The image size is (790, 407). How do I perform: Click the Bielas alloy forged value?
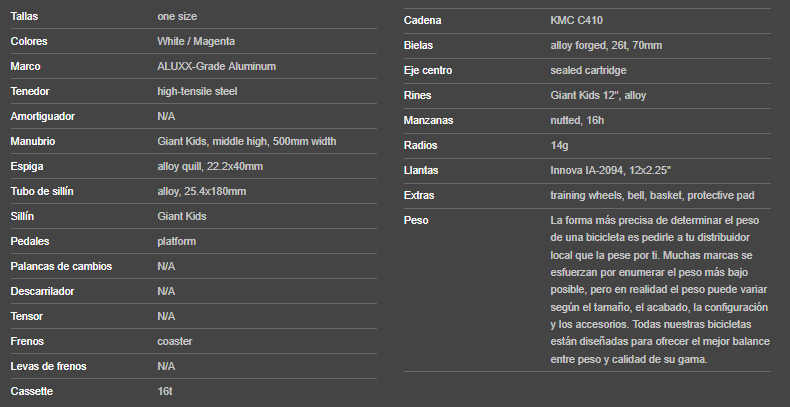pos(606,46)
